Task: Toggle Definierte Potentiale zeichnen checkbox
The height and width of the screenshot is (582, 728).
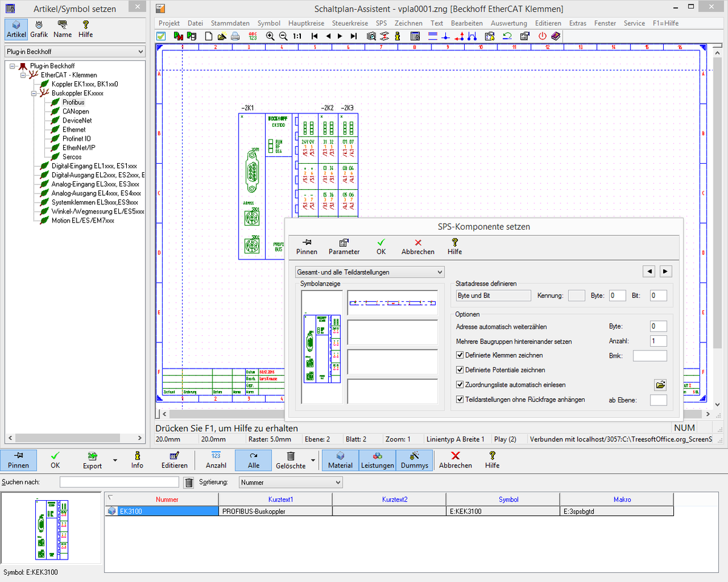Action: [460, 370]
